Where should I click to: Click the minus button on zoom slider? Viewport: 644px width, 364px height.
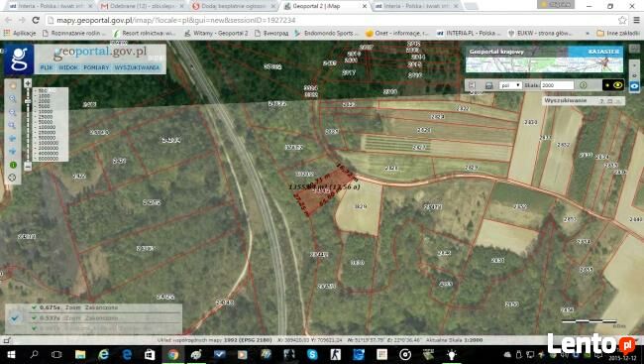(28, 167)
